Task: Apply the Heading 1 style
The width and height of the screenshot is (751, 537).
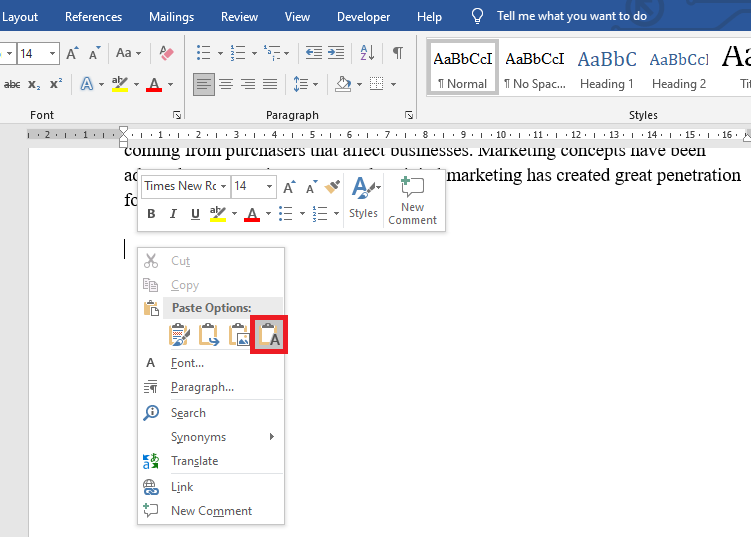Action: (x=607, y=68)
